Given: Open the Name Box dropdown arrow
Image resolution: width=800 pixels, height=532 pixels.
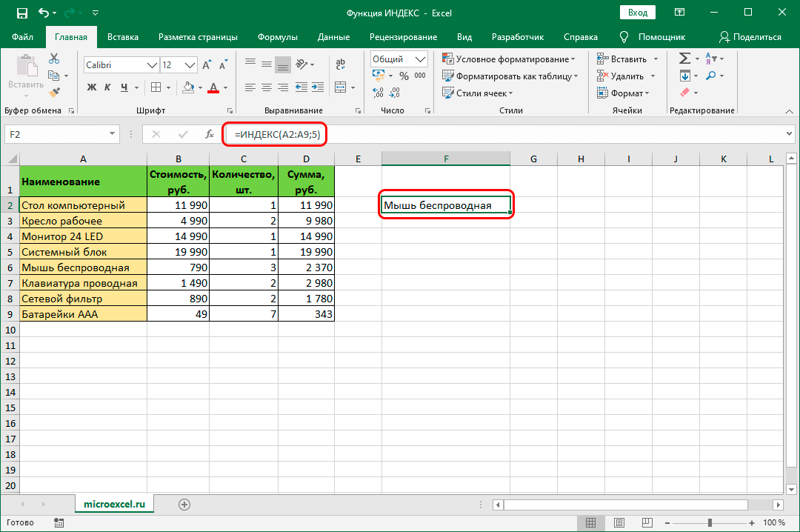Looking at the screenshot, I should click(112, 134).
